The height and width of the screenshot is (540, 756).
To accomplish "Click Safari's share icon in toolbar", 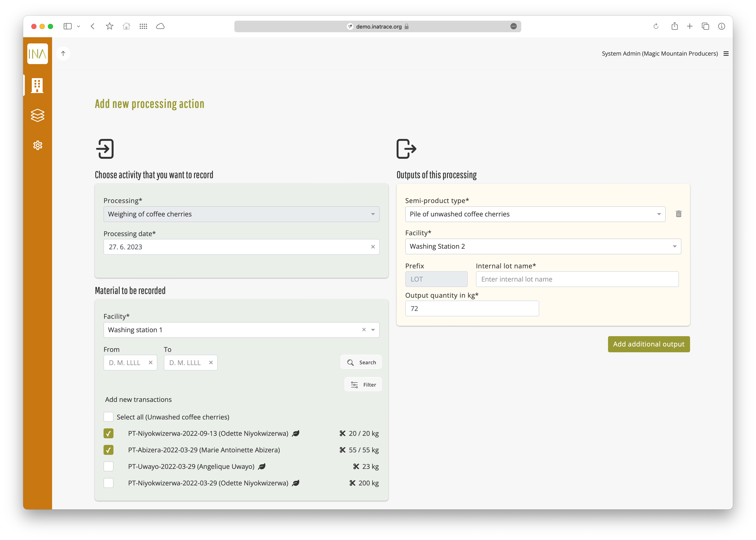I will coord(674,26).
